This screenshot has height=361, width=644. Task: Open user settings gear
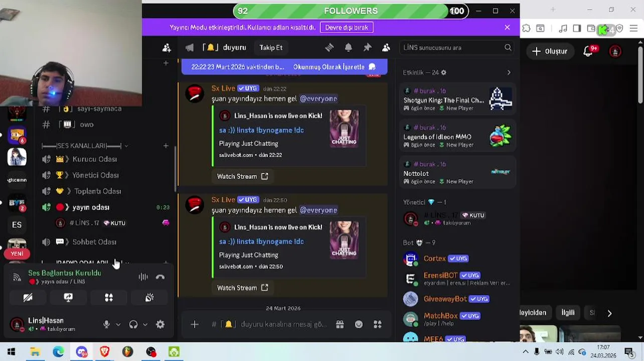[160, 324]
